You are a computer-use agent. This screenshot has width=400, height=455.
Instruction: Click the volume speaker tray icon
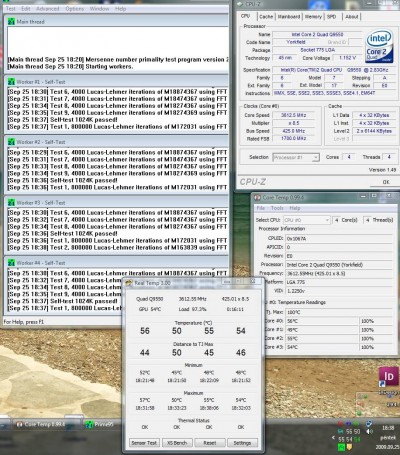[x=370, y=431]
